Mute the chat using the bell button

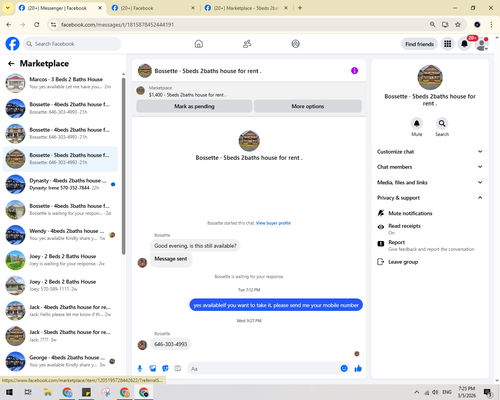417,123
